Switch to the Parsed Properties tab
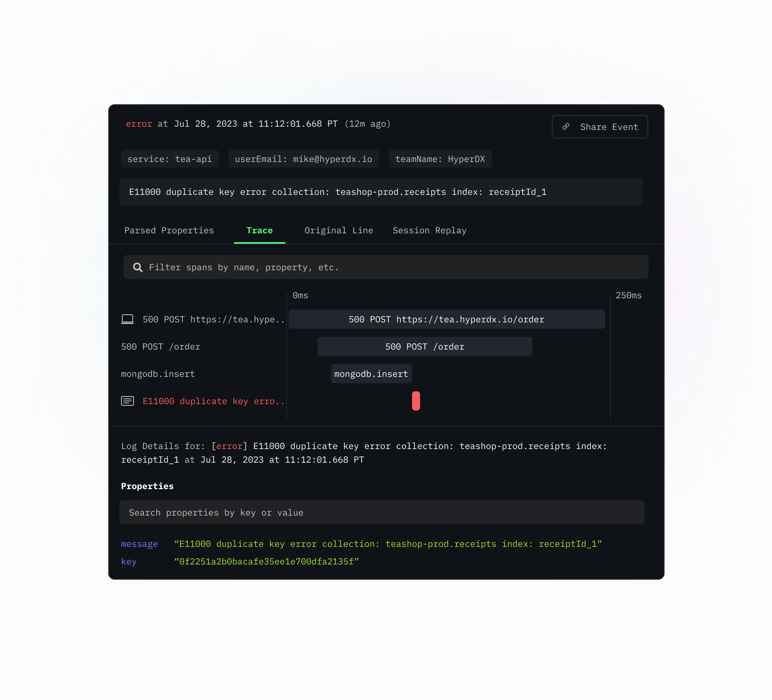Screen dimensions: 772x700 pos(169,230)
